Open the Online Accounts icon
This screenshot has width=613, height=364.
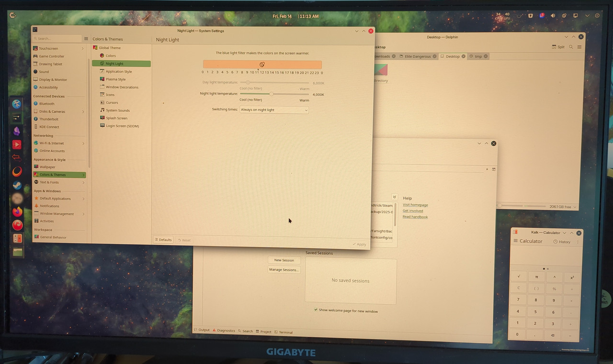point(35,151)
